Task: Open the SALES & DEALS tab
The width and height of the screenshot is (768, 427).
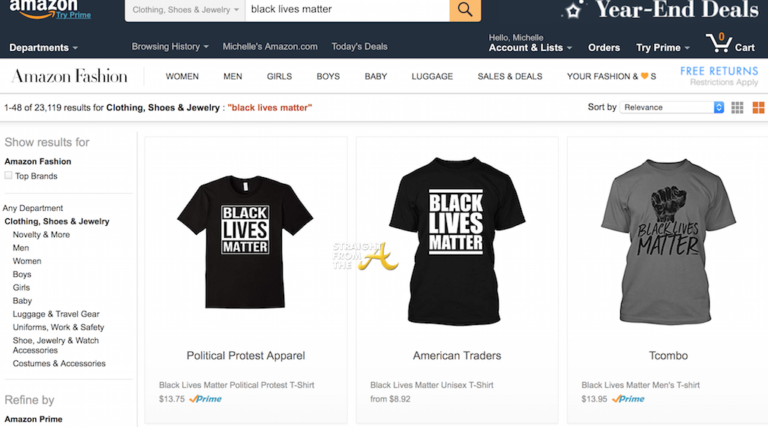Action: (510, 76)
